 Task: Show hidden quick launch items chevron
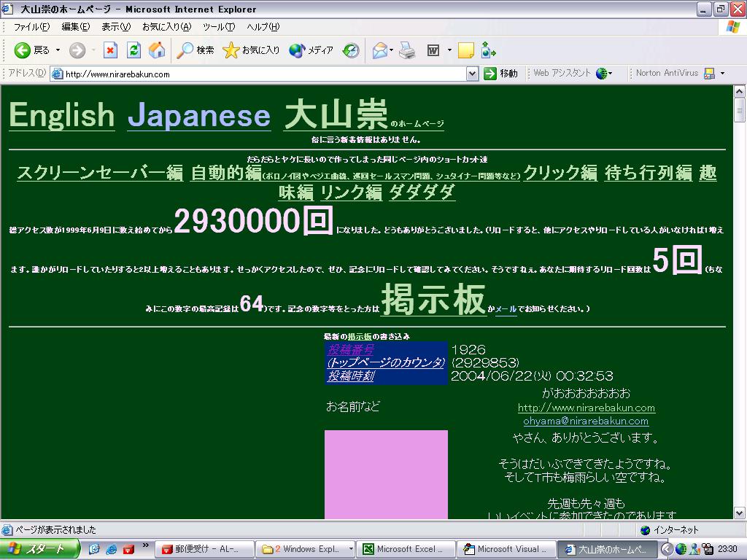[145, 545]
